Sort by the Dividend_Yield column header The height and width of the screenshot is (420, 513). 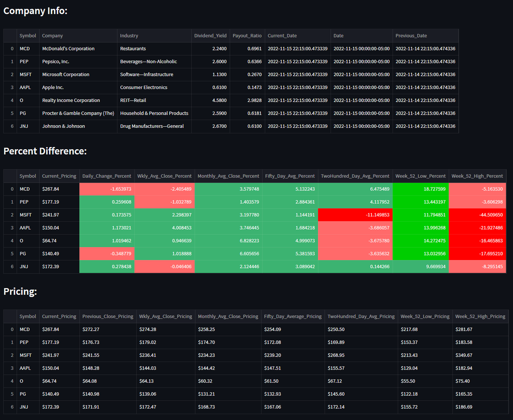click(210, 35)
